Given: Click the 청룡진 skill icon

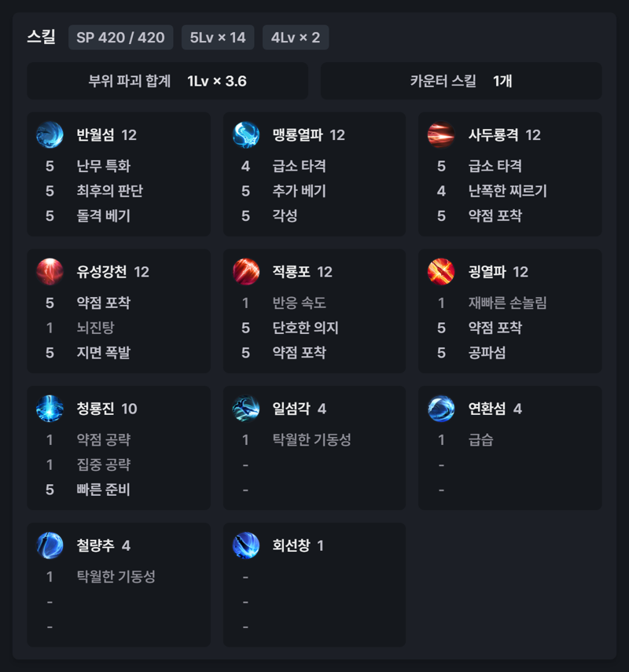Looking at the screenshot, I should [x=50, y=408].
